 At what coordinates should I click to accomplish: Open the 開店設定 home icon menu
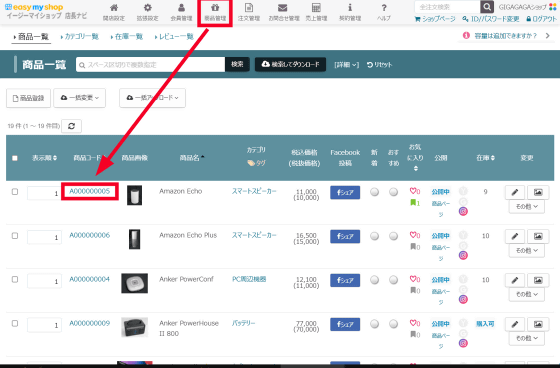point(114,12)
